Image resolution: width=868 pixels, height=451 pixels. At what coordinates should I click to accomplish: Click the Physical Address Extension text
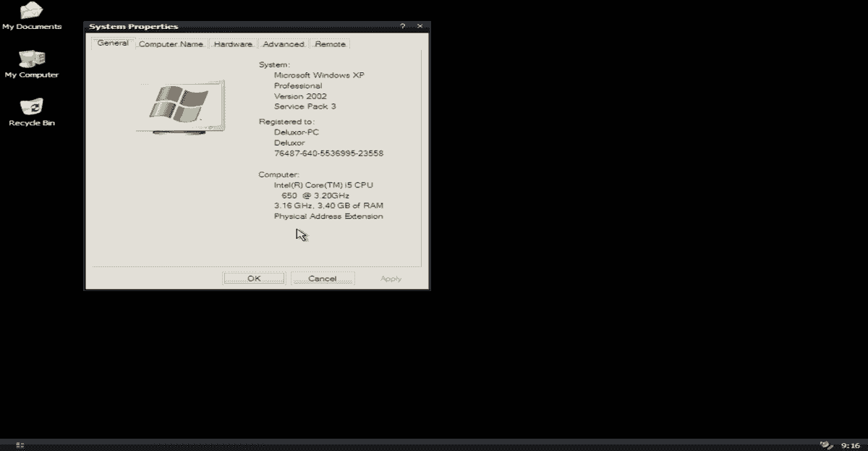(330, 216)
